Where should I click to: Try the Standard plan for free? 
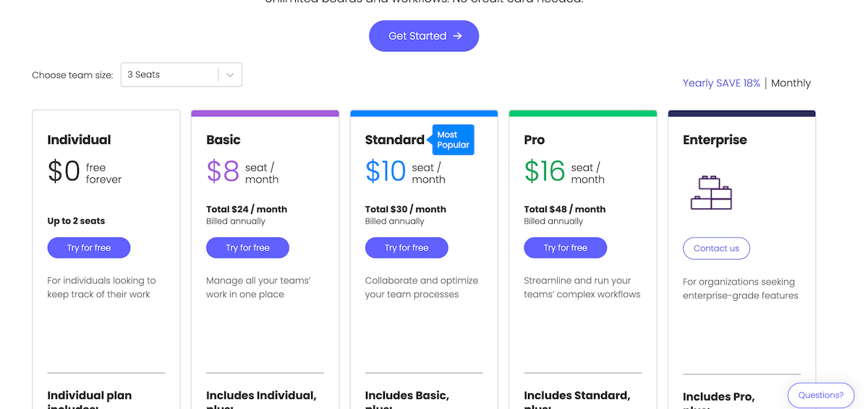407,248
